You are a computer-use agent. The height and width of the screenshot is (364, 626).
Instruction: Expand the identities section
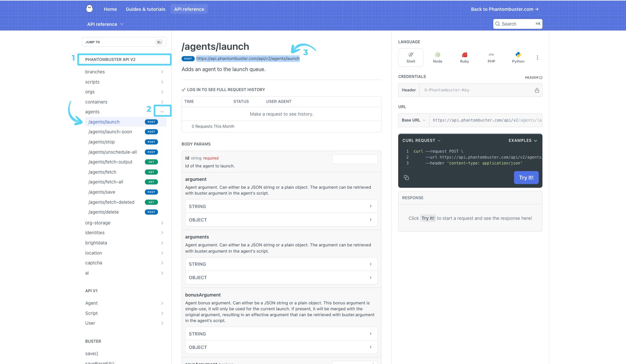pos(162,233)
